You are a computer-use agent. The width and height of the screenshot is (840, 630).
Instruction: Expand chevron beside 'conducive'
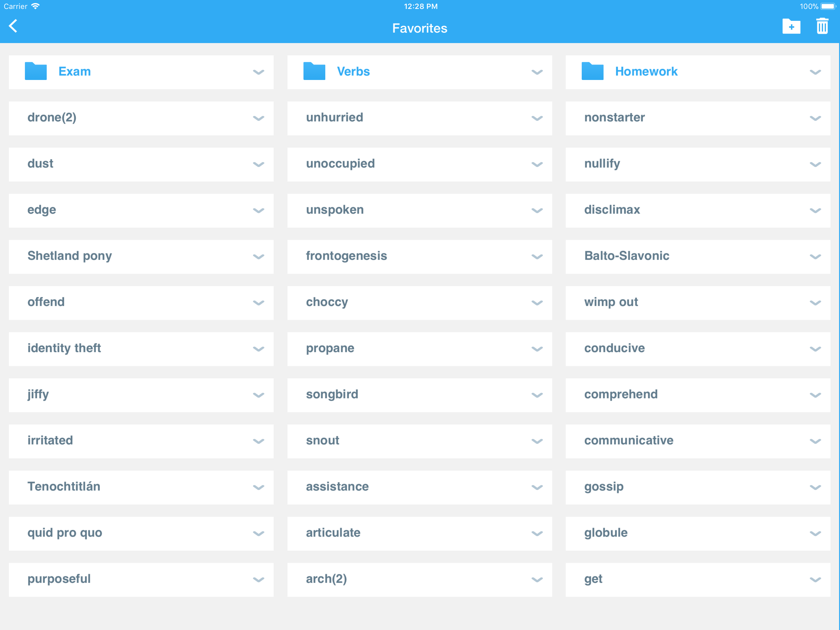815,349
